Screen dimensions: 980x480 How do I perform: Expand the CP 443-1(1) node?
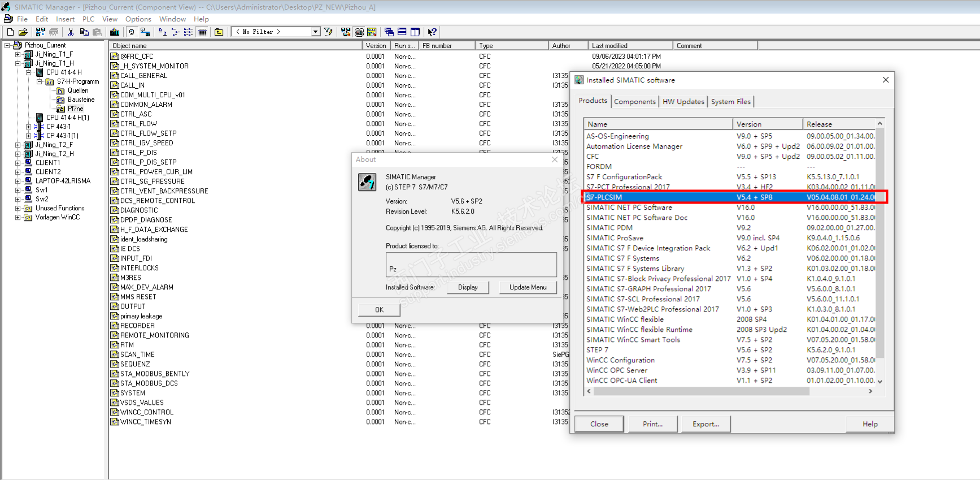coord(29,136)
